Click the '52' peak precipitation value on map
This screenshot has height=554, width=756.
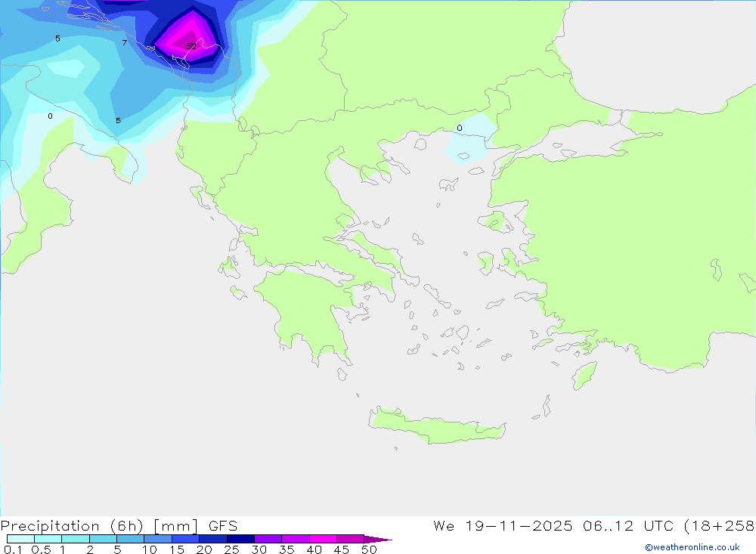pos(191,46)
